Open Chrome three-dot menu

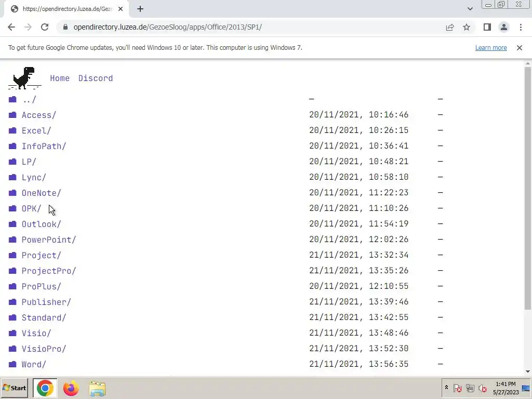(x=521, y=27)
